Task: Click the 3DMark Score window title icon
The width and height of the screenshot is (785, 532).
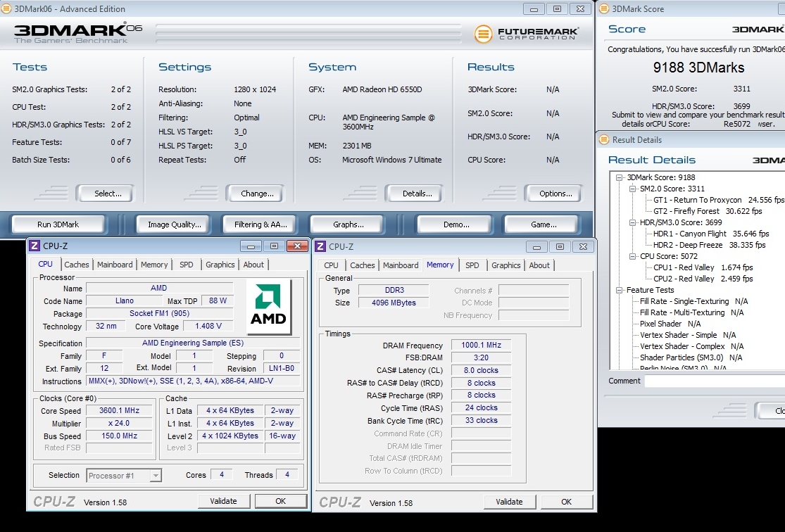Action: click(604, 8)
